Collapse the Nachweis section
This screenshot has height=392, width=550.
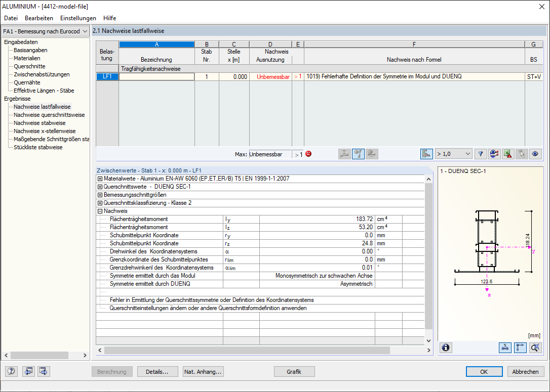(100, 211)
